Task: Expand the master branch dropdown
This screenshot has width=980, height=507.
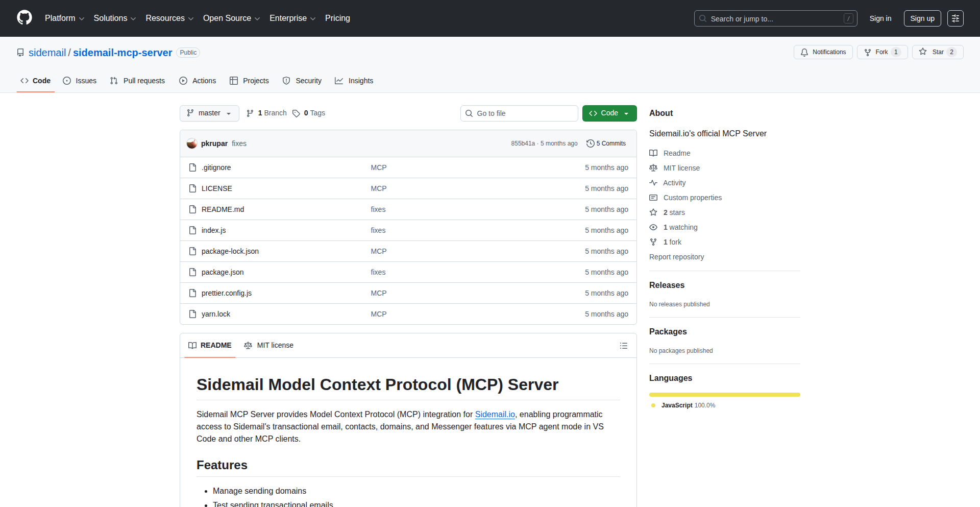Action: 209,113
